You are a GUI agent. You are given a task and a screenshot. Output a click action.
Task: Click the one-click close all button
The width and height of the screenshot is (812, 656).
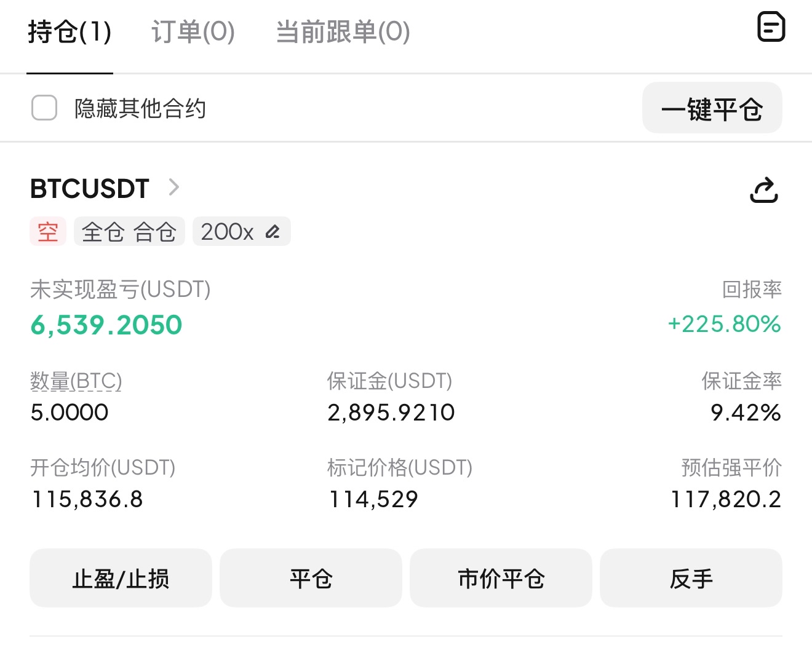click(712, 108)
